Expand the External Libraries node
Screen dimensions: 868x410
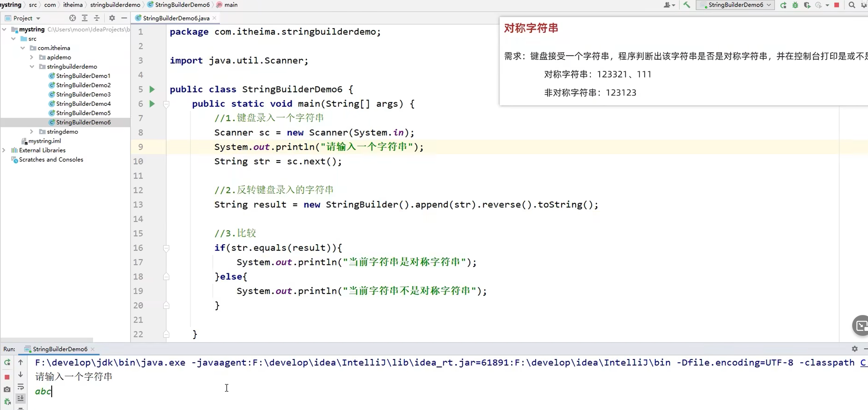(x=3, y=150)
